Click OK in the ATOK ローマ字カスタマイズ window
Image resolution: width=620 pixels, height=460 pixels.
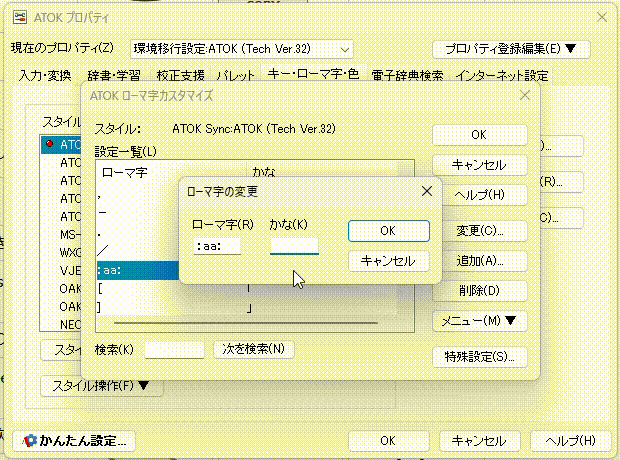pyautogui.click(x=479, y=135)
